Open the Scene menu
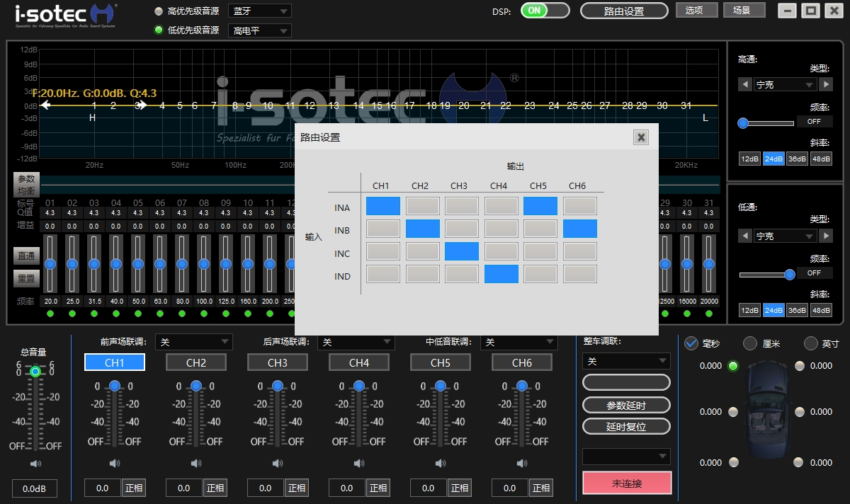850x504 pixels. [x=744, y=11]
